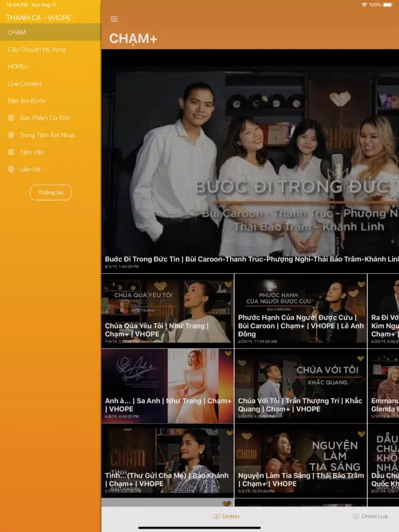Click date 6/8/19, 4:44:00 PM
The width and height of the screenshot is (399, 532).
[x=122, y=417]
